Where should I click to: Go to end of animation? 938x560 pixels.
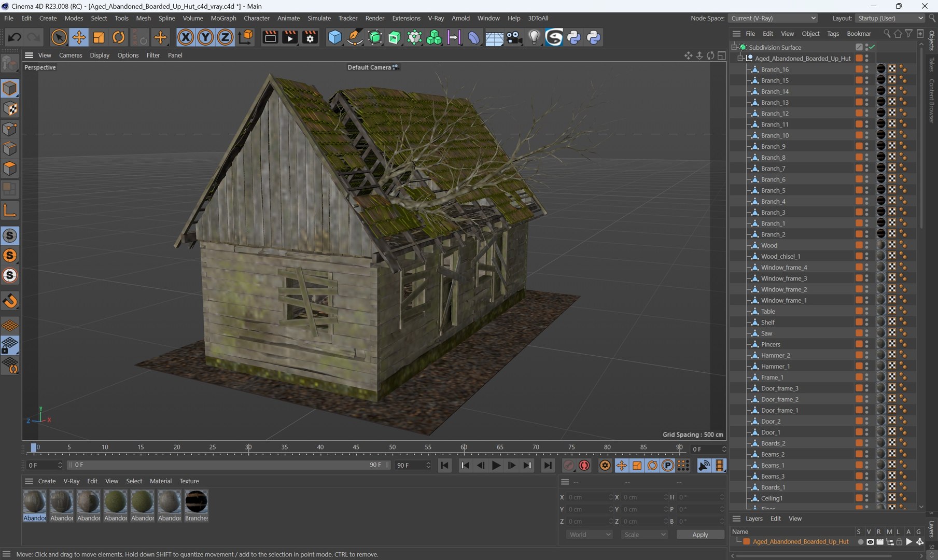[548, 466]
